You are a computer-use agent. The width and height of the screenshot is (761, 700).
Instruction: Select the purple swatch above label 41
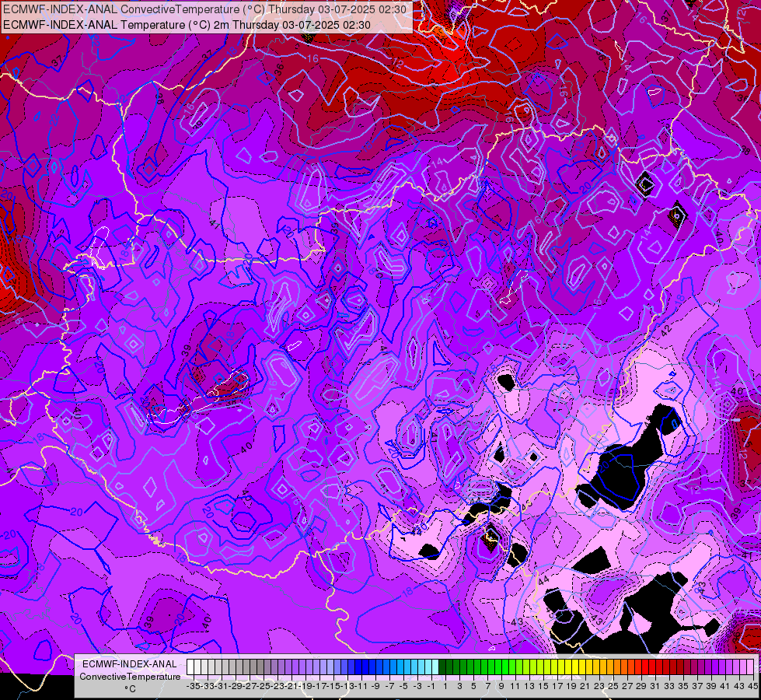point(722,667)
